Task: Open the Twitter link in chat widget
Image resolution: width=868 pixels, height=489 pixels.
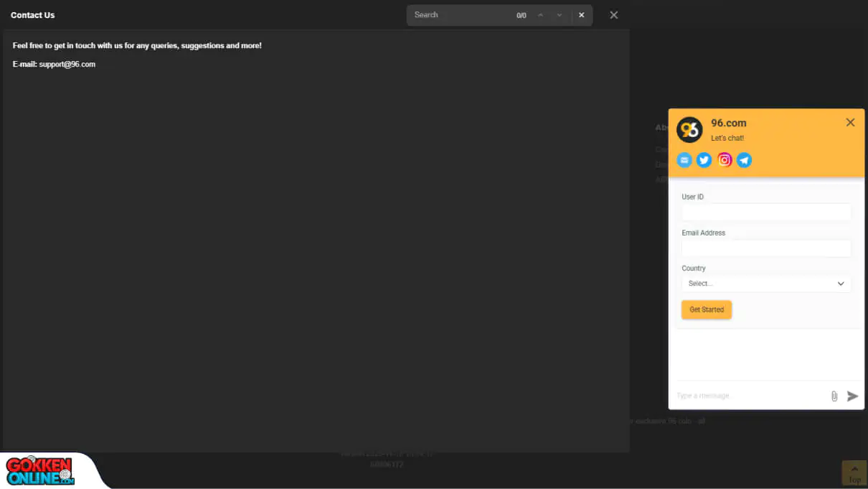Action: 704,160
